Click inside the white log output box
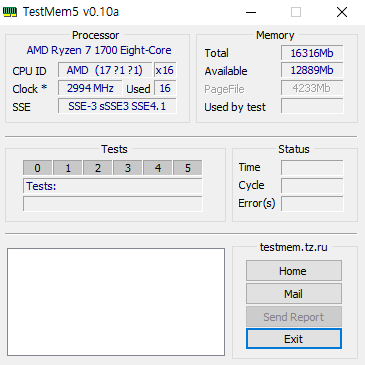 click(x=116, y=302)
